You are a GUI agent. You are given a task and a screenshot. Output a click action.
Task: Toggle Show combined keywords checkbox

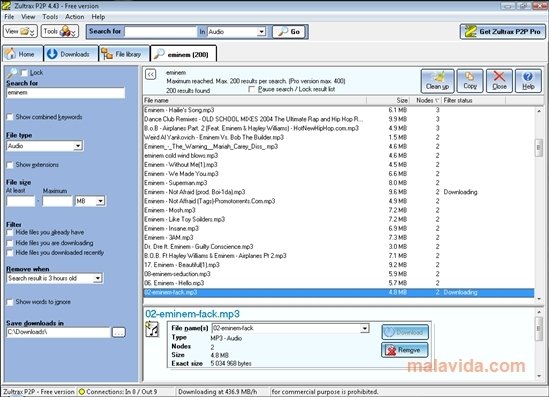click(x=10, y=117)
